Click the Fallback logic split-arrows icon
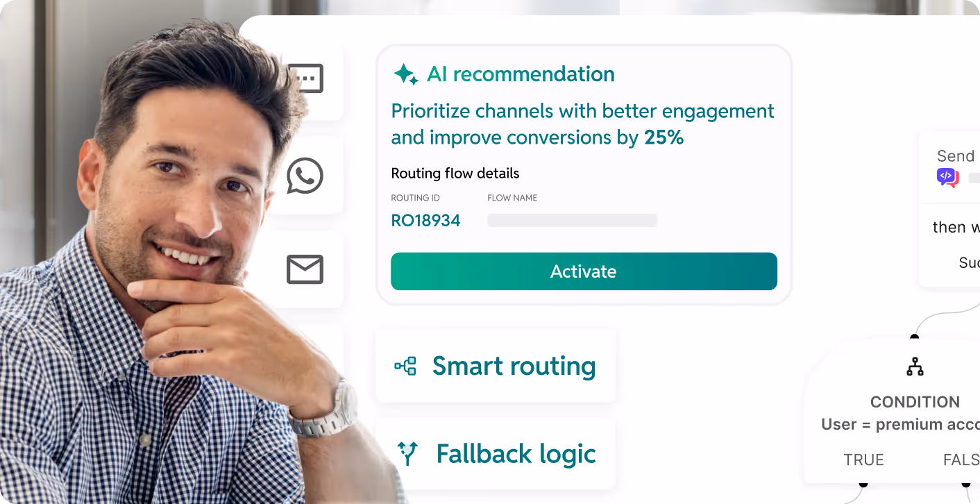The image size is (980, 504). pos(407,453)
